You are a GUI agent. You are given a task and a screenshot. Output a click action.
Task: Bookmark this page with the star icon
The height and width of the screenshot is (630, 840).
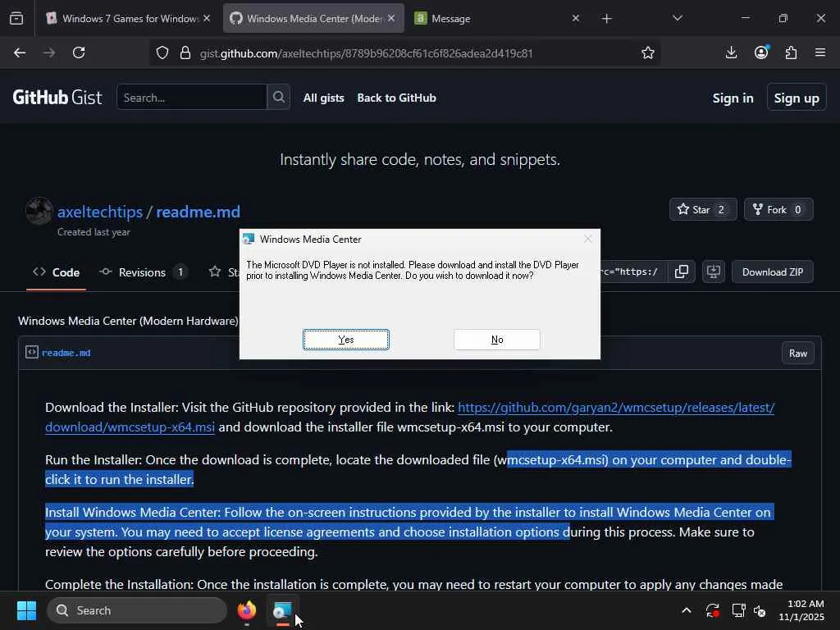pyautogui.click(x=648, y=52)
